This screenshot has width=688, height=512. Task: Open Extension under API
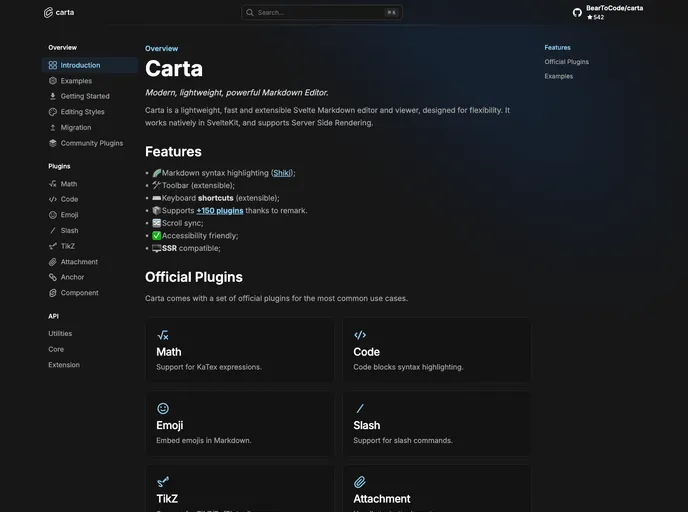pyautogui.click(x=64, y=365)
